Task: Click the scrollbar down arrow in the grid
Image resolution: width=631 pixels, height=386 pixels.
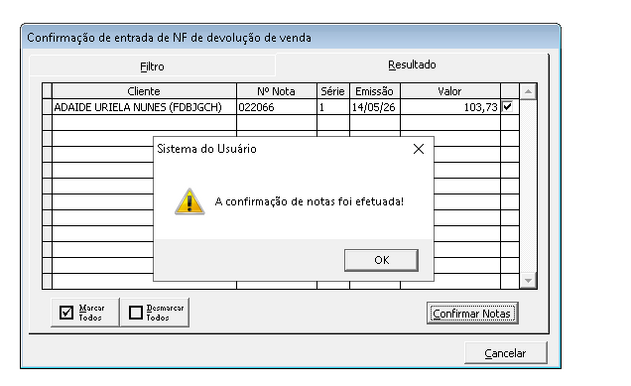Action: pos(528,280)
